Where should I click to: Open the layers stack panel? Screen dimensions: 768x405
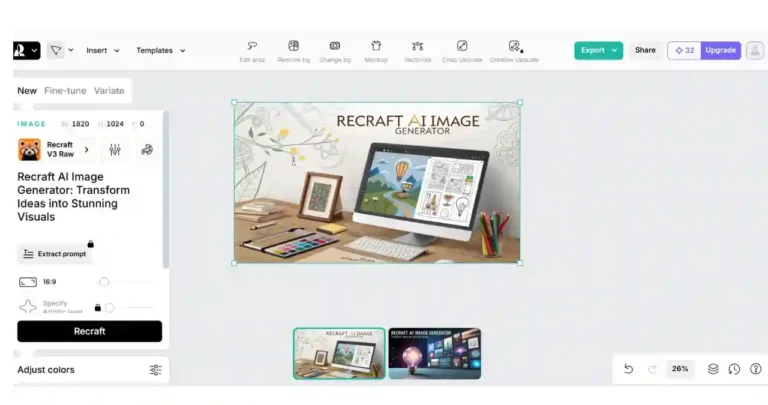click(x=713, y=369)
